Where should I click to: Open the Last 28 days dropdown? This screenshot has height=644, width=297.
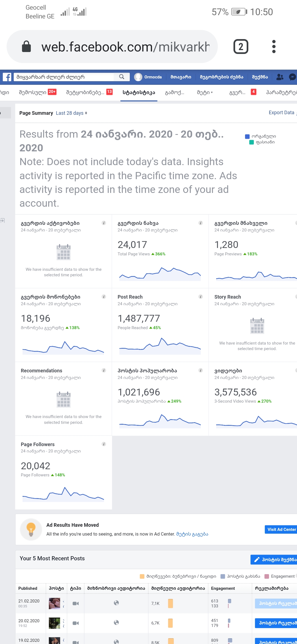click(x=71, y=113)
